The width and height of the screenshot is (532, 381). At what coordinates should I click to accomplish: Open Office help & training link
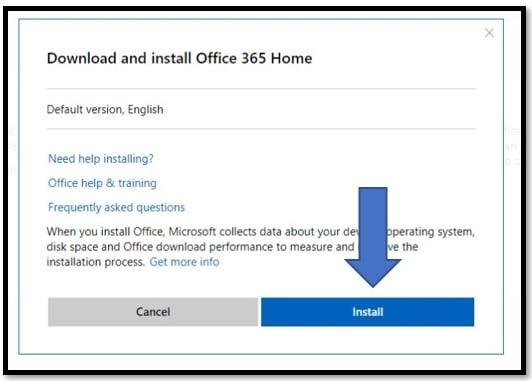[x=102, y=183]
